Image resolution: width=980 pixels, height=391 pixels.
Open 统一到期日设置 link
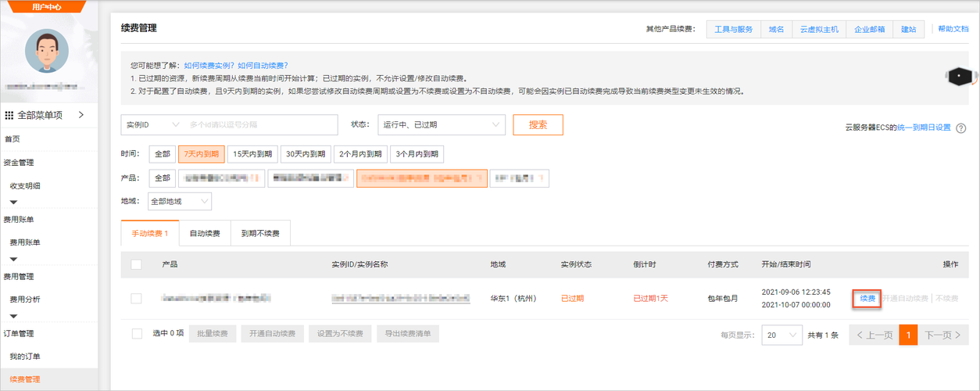924,127
